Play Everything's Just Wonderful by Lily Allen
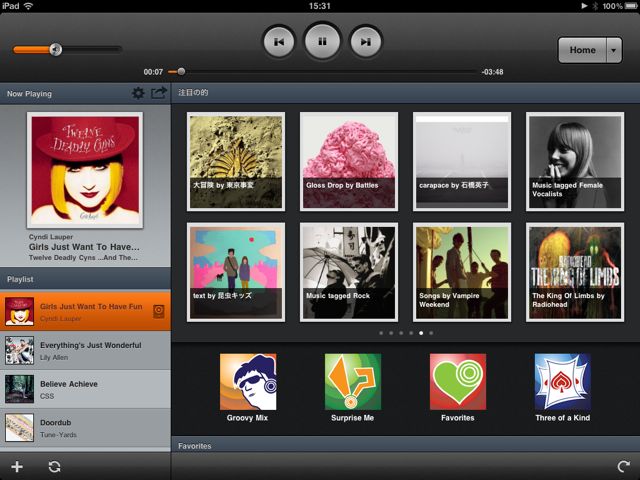The image size is (640, 480). (85, 351)
